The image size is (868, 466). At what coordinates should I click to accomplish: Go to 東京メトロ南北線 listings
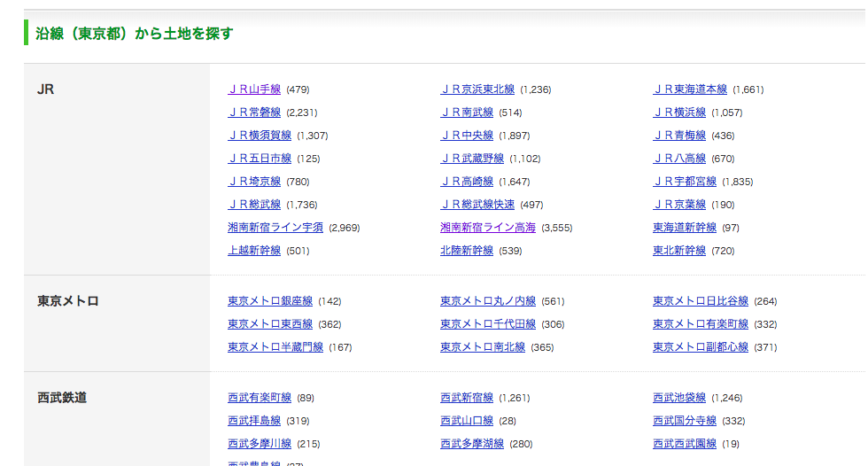coord(483,347)
